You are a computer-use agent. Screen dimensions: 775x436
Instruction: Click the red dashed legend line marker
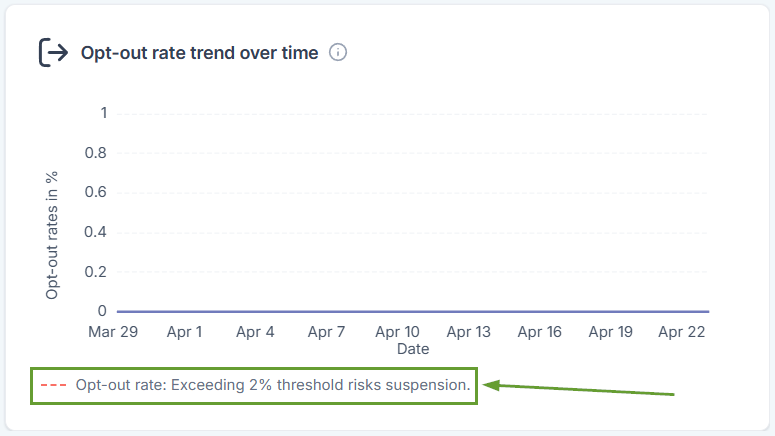pos(52,385)
